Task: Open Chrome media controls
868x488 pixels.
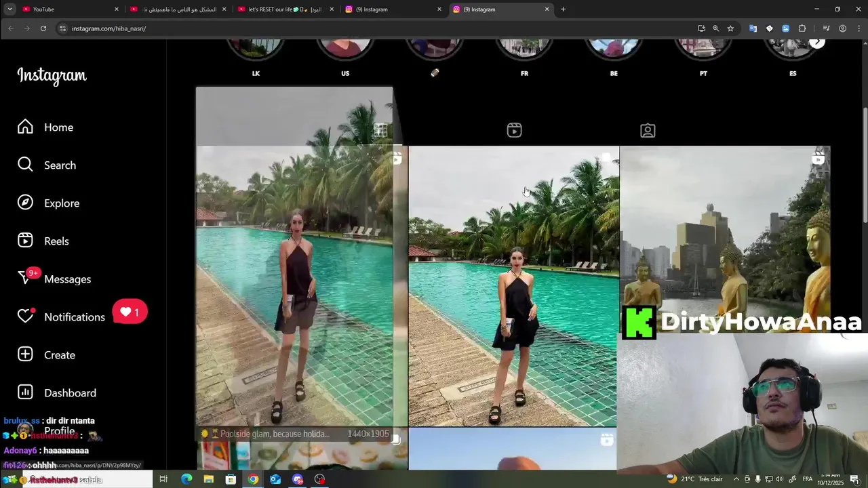Action: pyautogui.click(x=826, y=28)
